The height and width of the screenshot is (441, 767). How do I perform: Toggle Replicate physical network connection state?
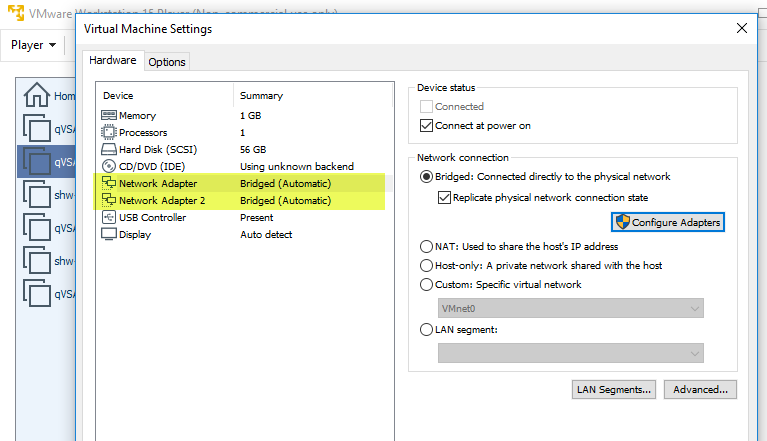pyautogui.click(x=444, y=198)
